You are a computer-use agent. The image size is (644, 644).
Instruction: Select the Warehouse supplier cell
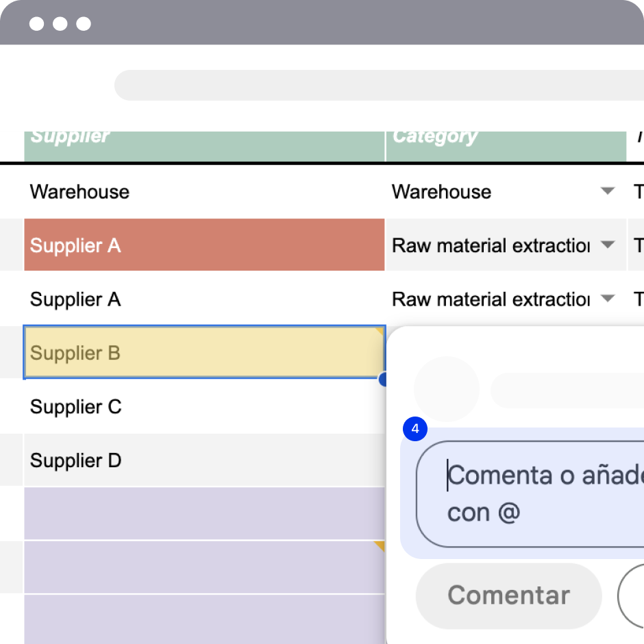(204, 191)
